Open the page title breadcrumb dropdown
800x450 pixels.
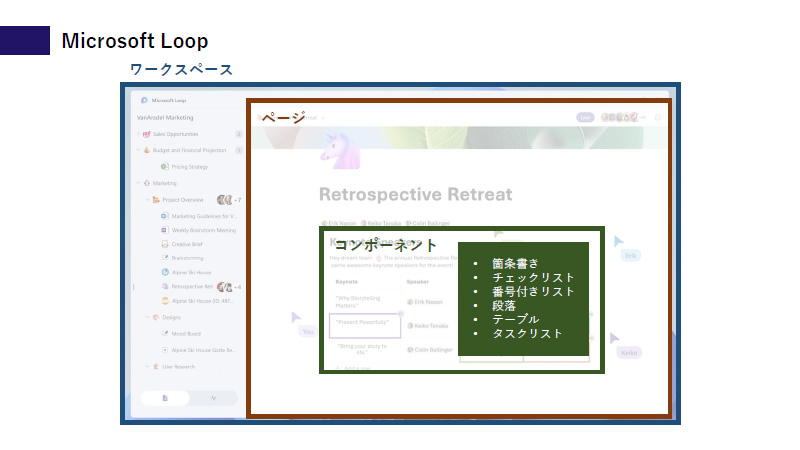pos(322,118)
